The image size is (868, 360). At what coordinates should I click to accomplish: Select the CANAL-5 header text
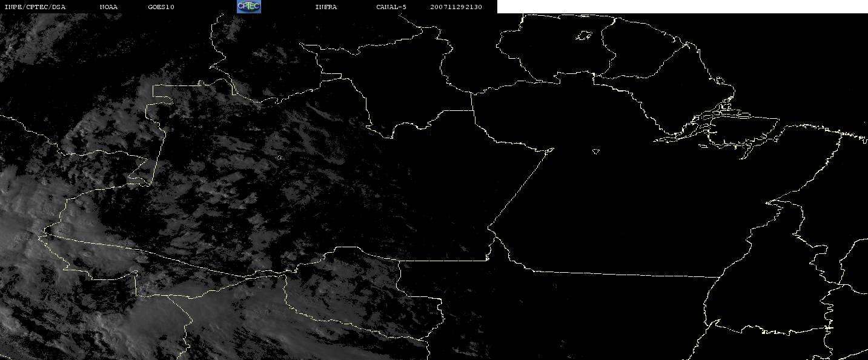(x=391, y=7)
